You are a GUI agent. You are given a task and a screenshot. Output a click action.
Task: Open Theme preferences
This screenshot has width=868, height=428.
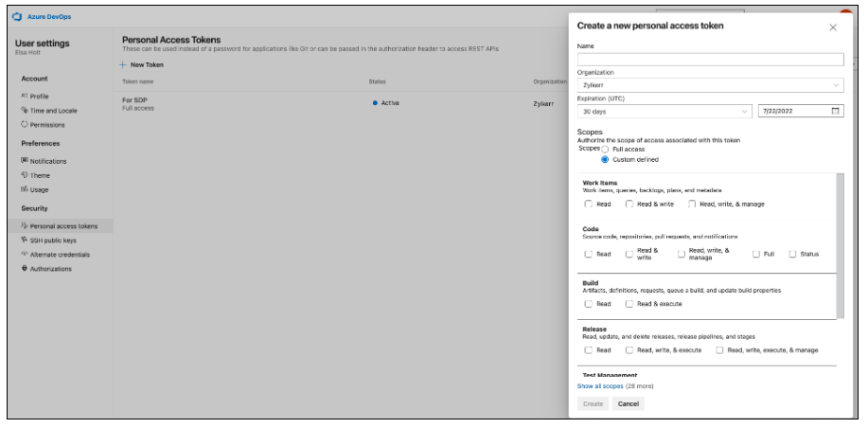40,175
